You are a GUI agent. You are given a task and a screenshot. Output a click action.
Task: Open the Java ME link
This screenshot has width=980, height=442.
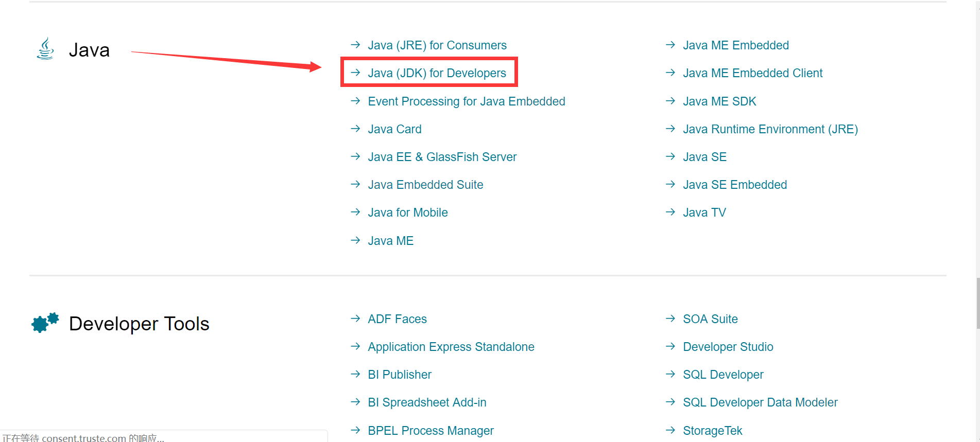[390, 241]
